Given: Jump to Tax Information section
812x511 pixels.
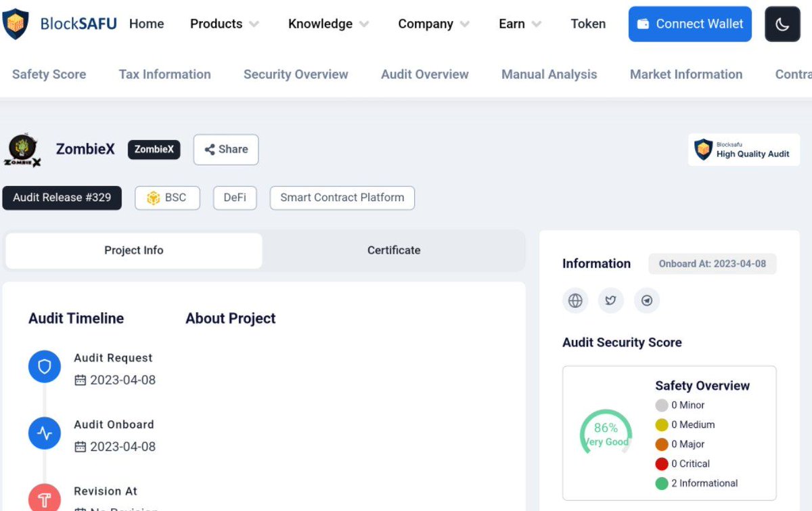Looking at the screenshot, I should [x=165, y=74].
